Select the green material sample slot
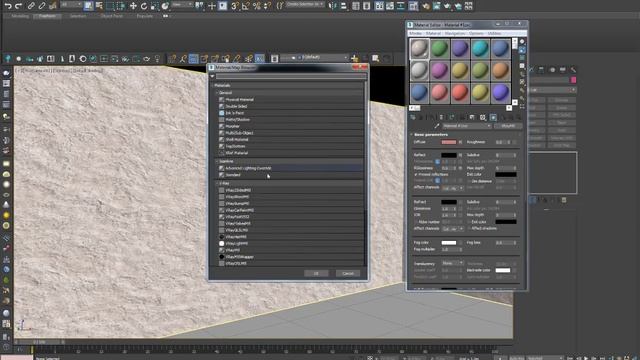 [440, 49]
